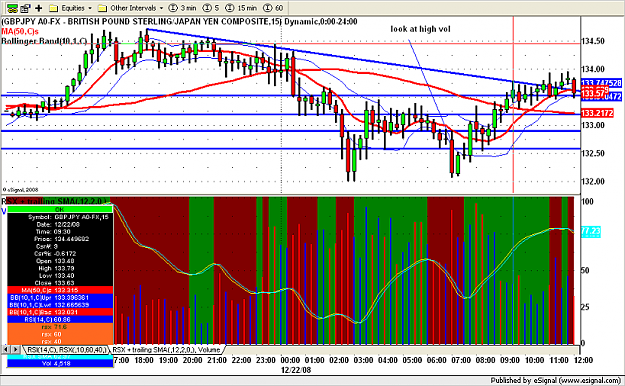
Task: Click the RSX + trailing SMA(,12,2,0,) label
Action: coord(54,201)
